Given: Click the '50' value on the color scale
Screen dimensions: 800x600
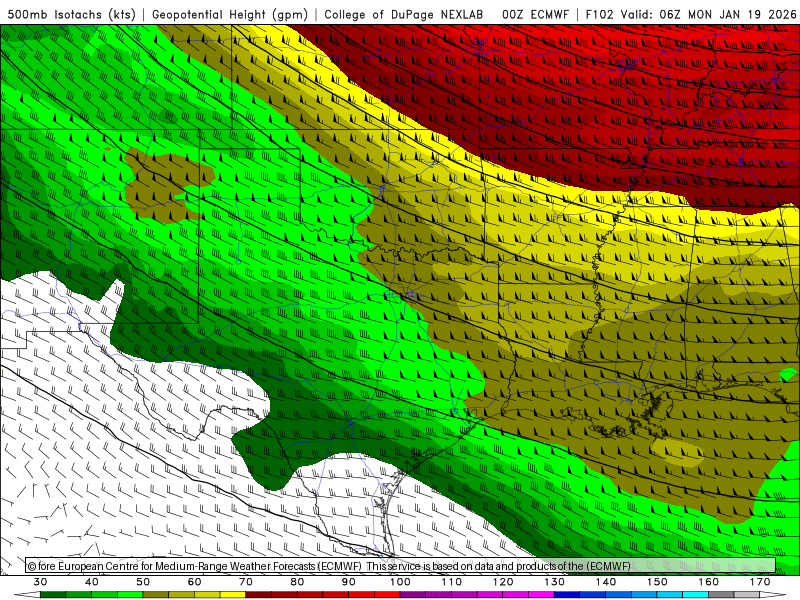Looking at the screenshot, I should pyautogui.click(x=143, y=582).
